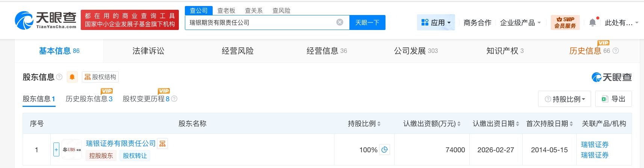Click the UBS company logo thumbnail
This screenshot has height=168, width=644.
72,150
